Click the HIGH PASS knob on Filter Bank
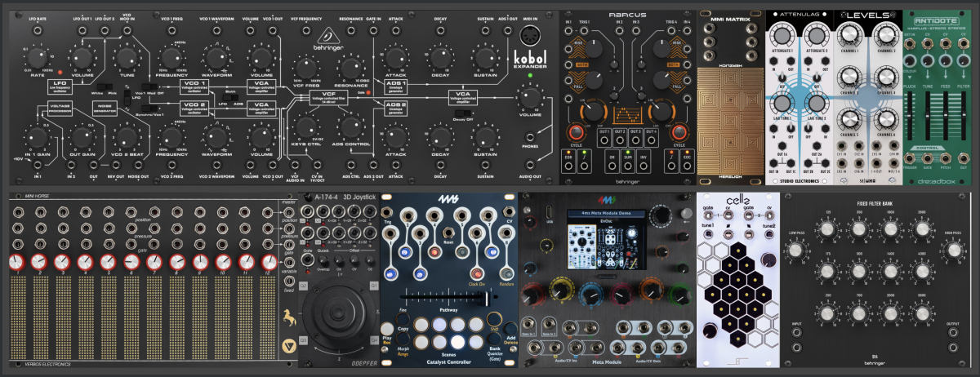 954,251
